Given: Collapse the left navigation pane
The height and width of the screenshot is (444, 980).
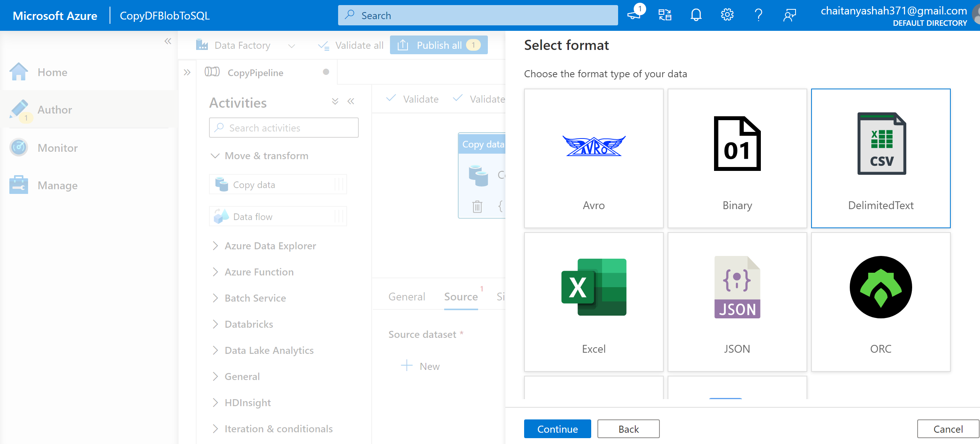Looking at the screenshot, I should click(x=168, y=41).
